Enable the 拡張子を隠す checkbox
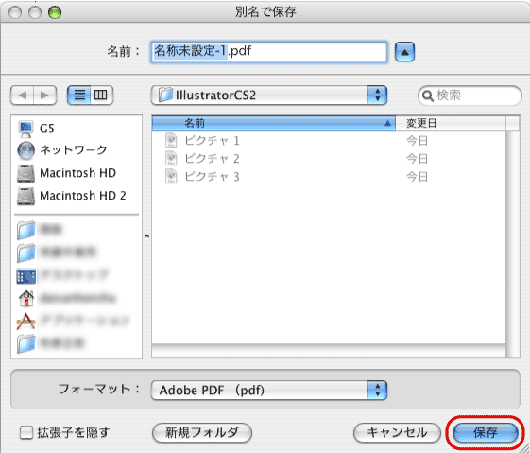Viewport: 530px width, 453px height. click(x=26, y=432)
